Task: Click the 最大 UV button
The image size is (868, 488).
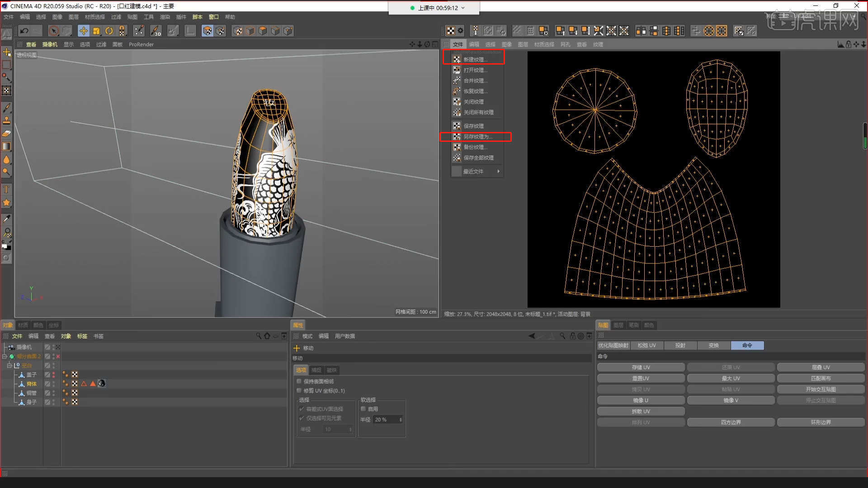Action: pos(731,378)
